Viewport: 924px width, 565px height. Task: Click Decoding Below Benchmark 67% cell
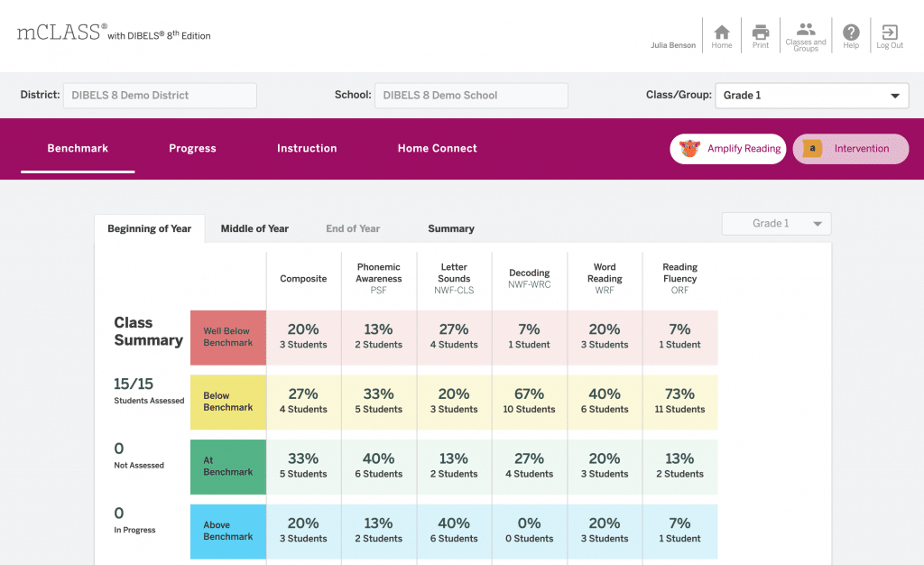coord(529,403)
